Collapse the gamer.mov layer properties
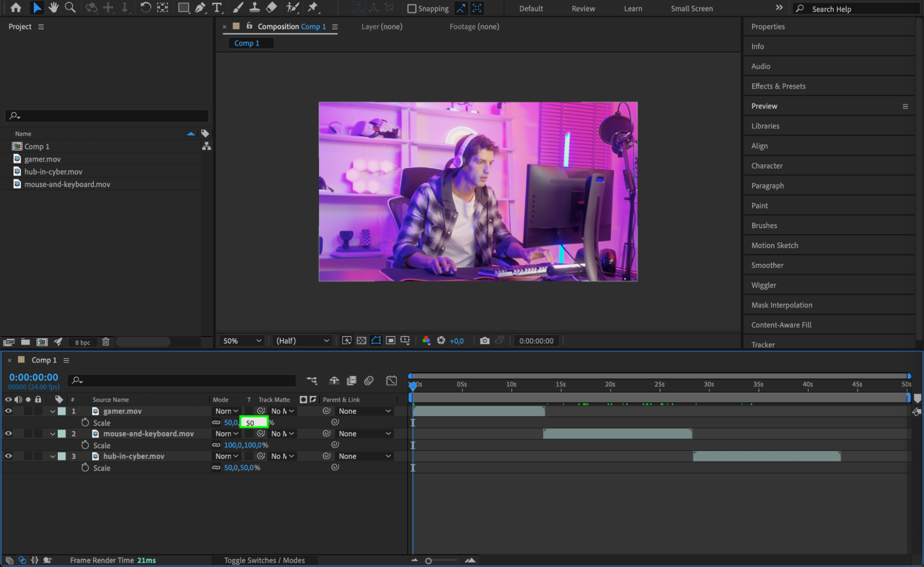 52,411
